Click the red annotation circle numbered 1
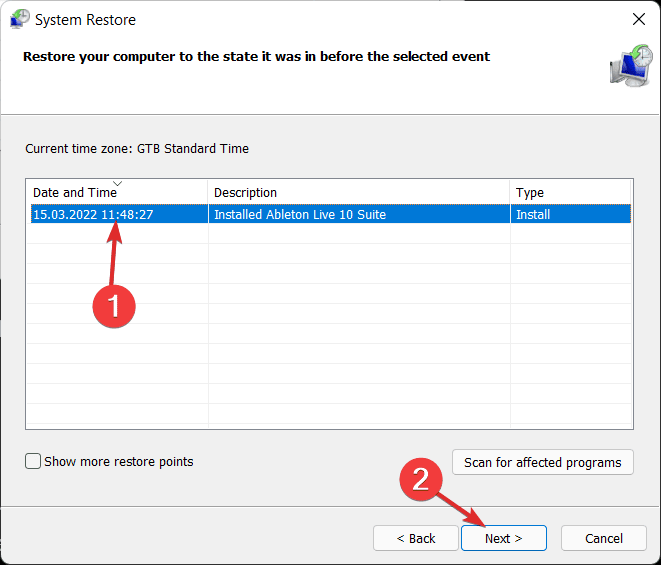The height and width of the screenshot is (565, 661). coord(113,302)
